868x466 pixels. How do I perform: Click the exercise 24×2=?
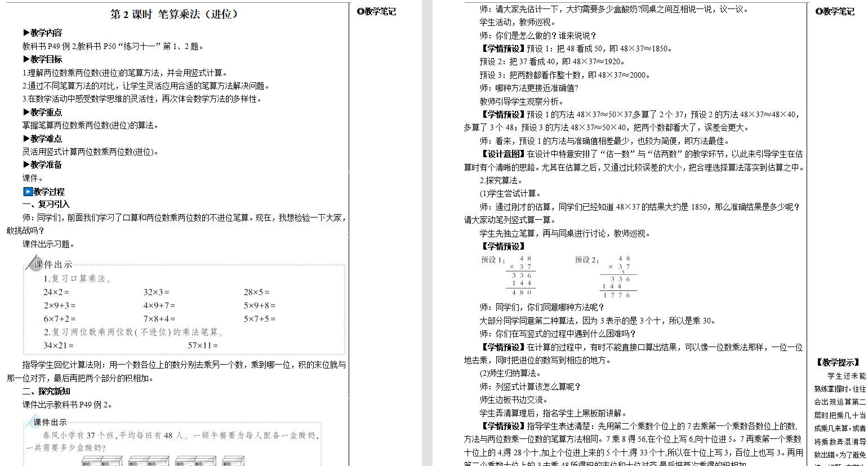[56, 292]
